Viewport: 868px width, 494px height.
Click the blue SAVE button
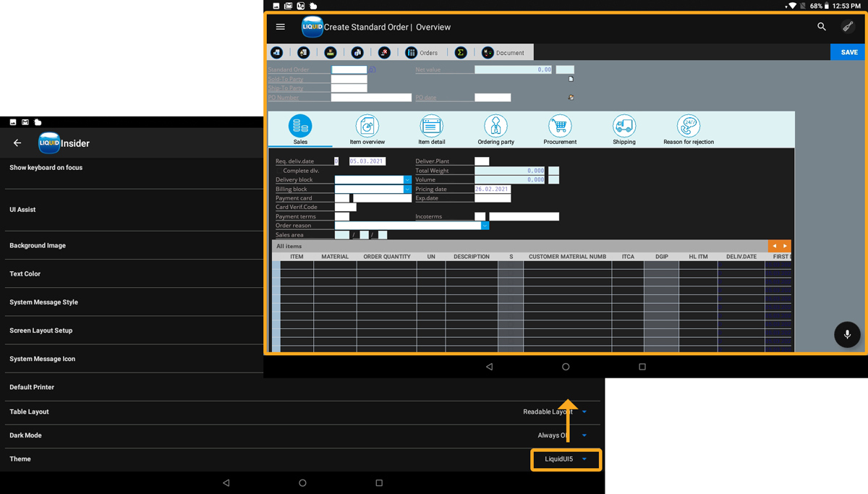[848, 52]
